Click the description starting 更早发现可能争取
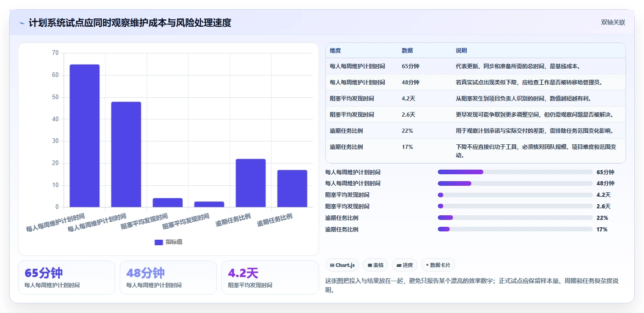 tap(534, 115)
